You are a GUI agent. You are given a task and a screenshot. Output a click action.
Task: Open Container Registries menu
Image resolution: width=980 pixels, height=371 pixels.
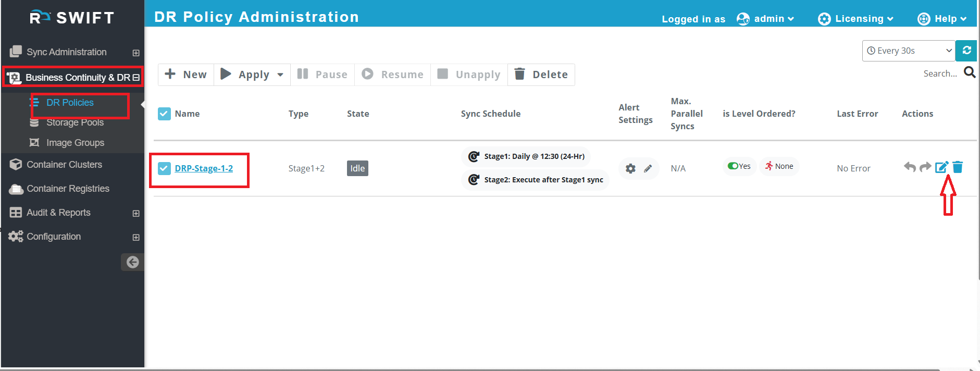click(68, 189)
